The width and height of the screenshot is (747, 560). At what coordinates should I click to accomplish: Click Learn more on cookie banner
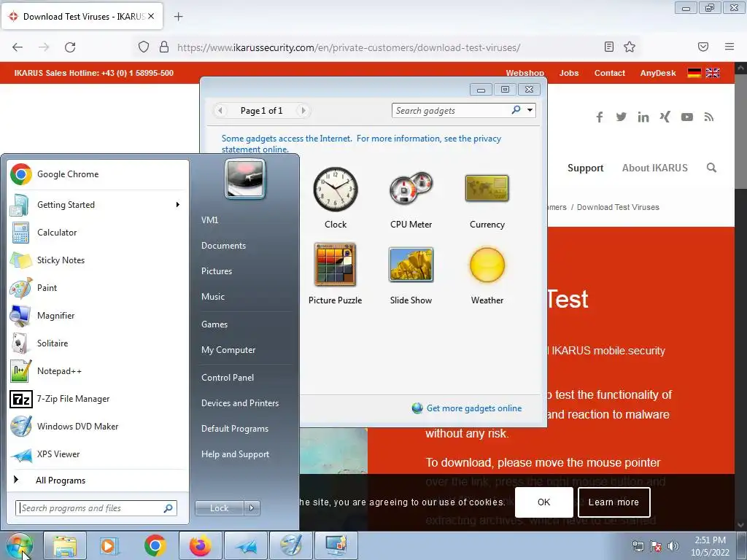(614, 502)
